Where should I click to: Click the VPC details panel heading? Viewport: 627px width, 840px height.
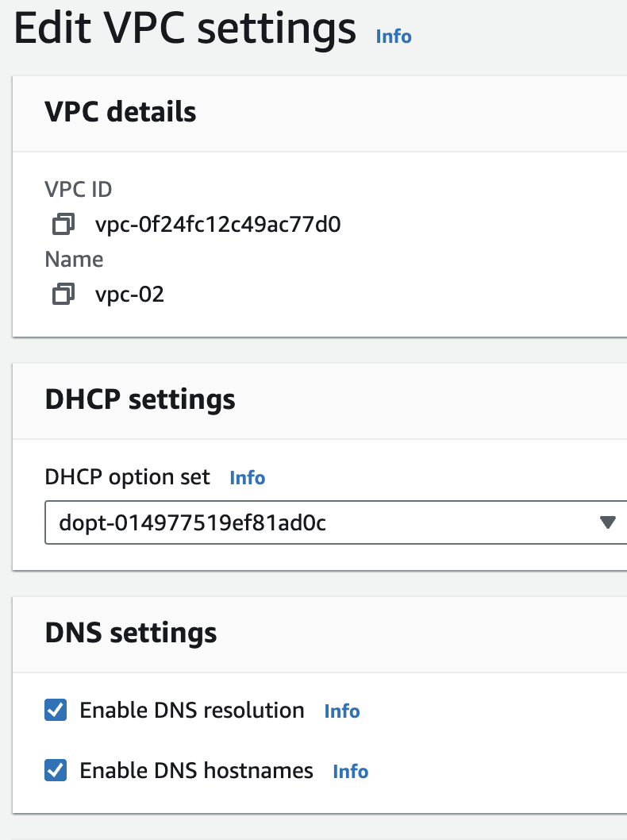click(121, 112)
